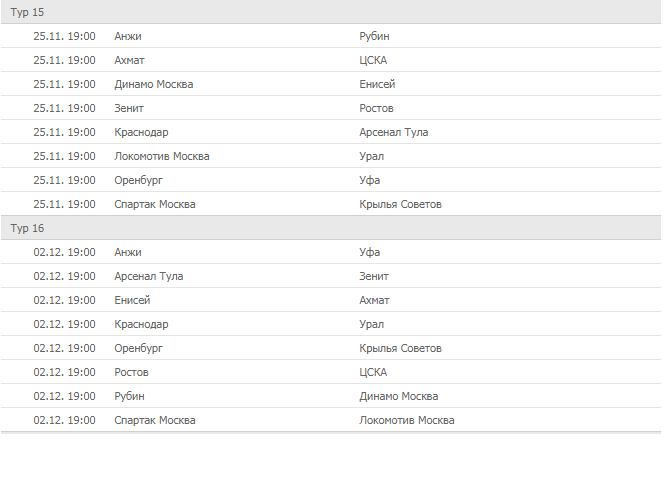663x480 pixels.
Task: Open Рубин as home team versus Динамо Москва
Action: pos(130,396)
